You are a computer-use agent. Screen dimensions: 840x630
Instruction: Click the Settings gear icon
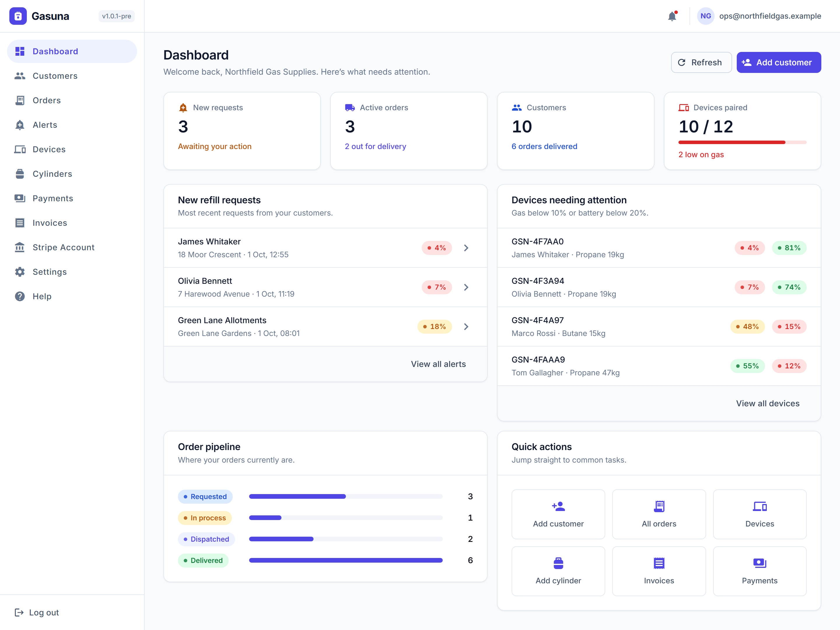[x=20, y=272]
